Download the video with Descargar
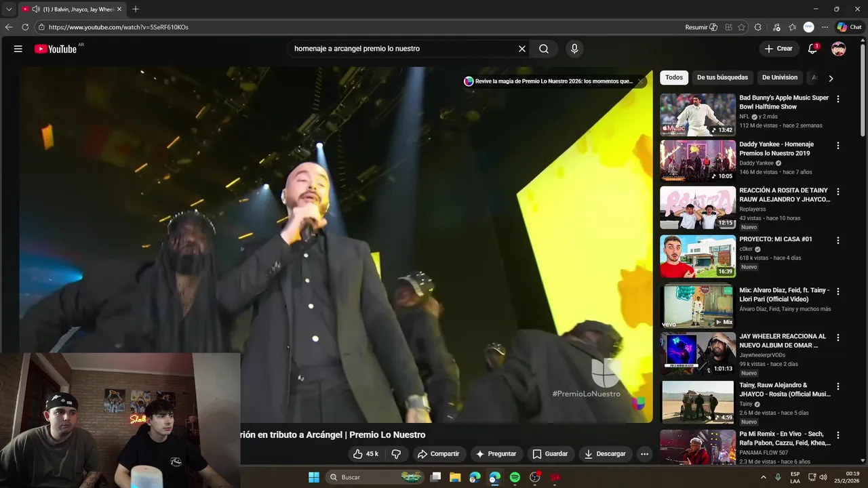This screenshot has height=488, width=868. pyautogui.click(x=606, y=454)
